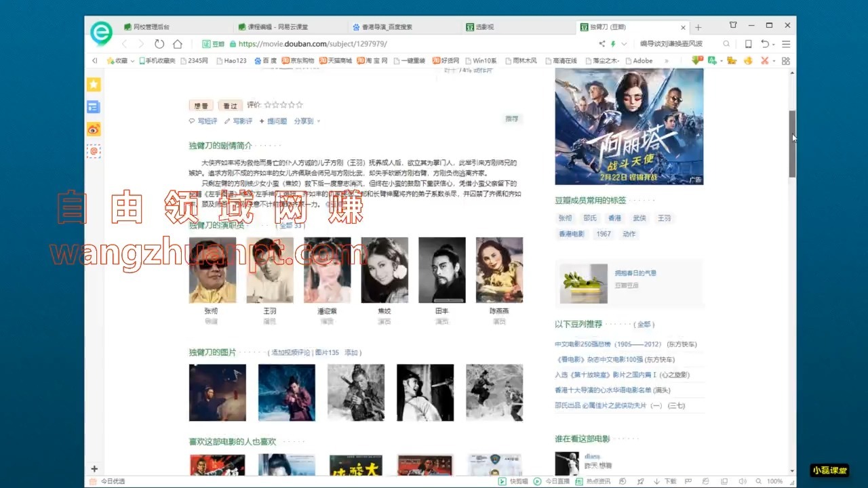Click the search box with 编导谈刘谦换壶风波
The height and width of the screenshot is (488, 868).
tap(677, 44)
